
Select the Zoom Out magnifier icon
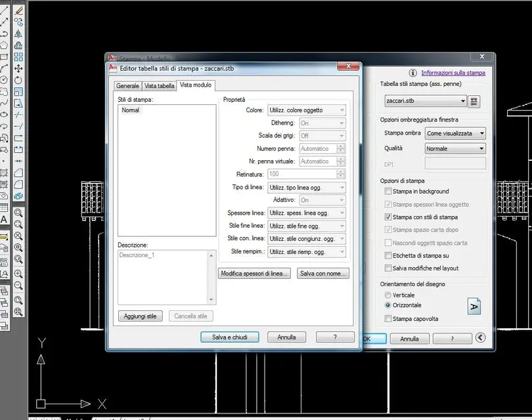[x=18, y=285]
